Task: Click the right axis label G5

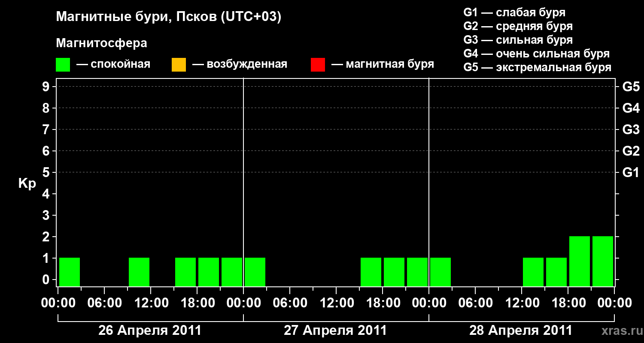Action: (x=631, y=87)
